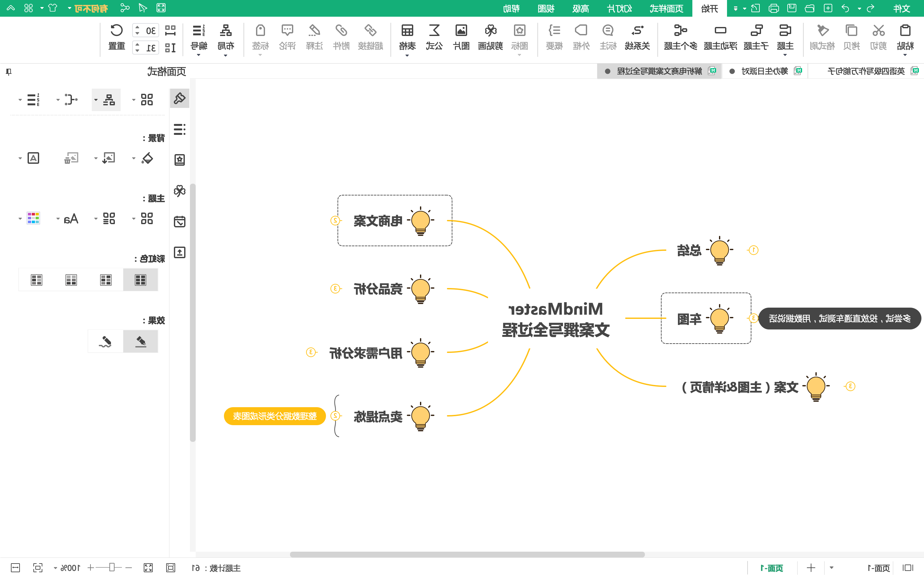Click the 超链接 hyperlink icon
The width and height of the screenshot is (924, 578).
pyautogui.click(x=370, y=31)
